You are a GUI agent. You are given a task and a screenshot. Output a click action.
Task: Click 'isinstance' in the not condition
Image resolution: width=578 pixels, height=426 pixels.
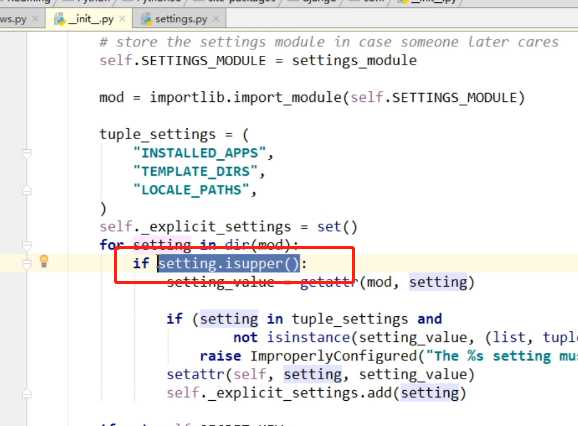(309, 337)
